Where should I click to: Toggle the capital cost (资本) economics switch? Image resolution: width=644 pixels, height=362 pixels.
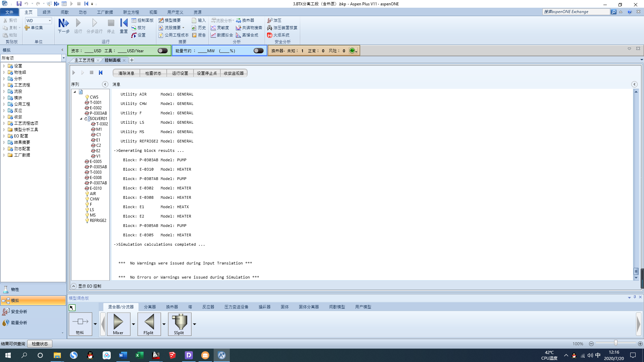click(163, 51)
